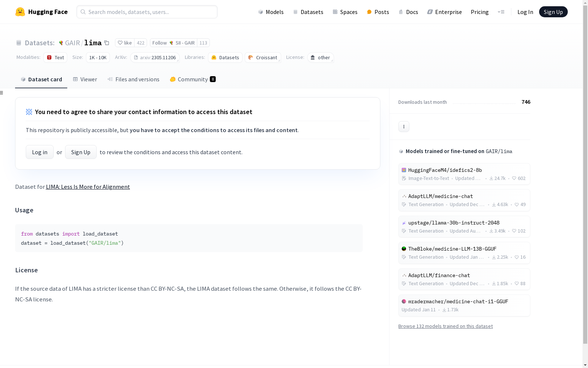Open Spaces in top navigation
Image resolution: width=588 pixels, height=368 pixels.
tap(345, 12)
